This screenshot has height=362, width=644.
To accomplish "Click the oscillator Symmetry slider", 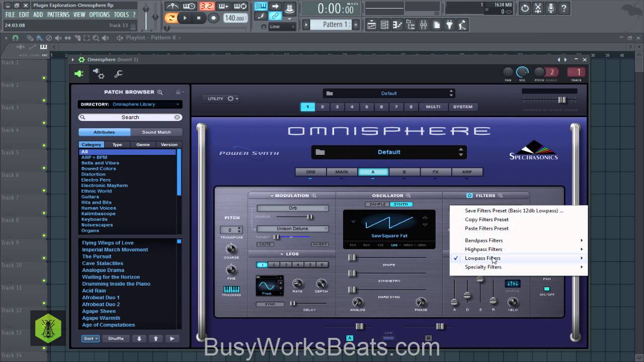I will click(387, 274).
